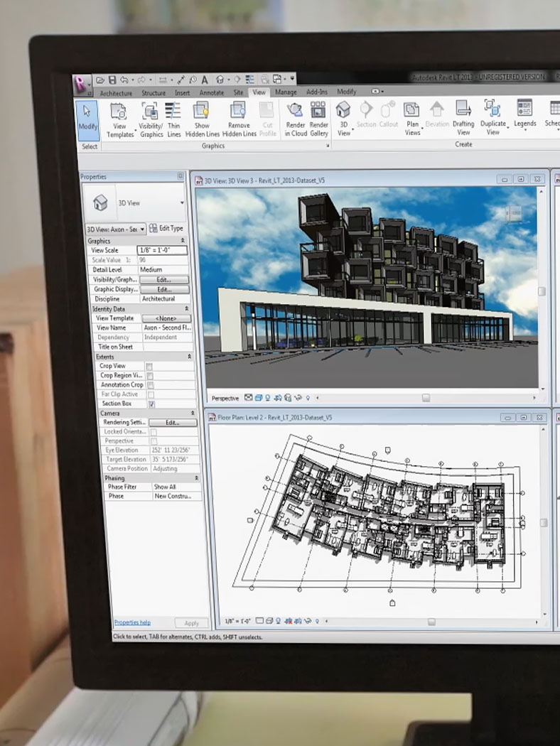
Task: Click Show Hidden Lines tool
Action: pos(202,120)
